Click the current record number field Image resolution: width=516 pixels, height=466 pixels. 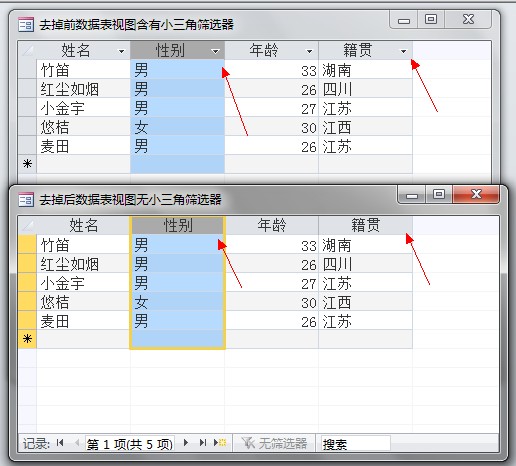coord(130,443)
